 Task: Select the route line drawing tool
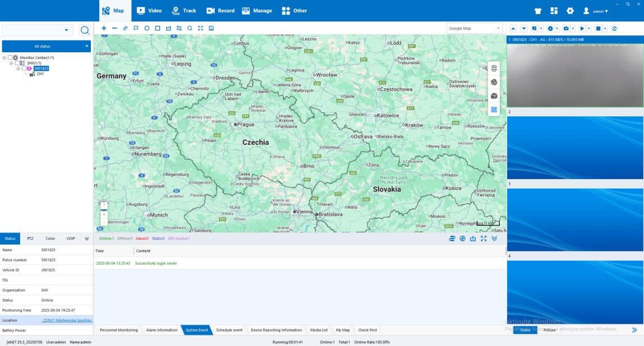[x=179, y=29]
